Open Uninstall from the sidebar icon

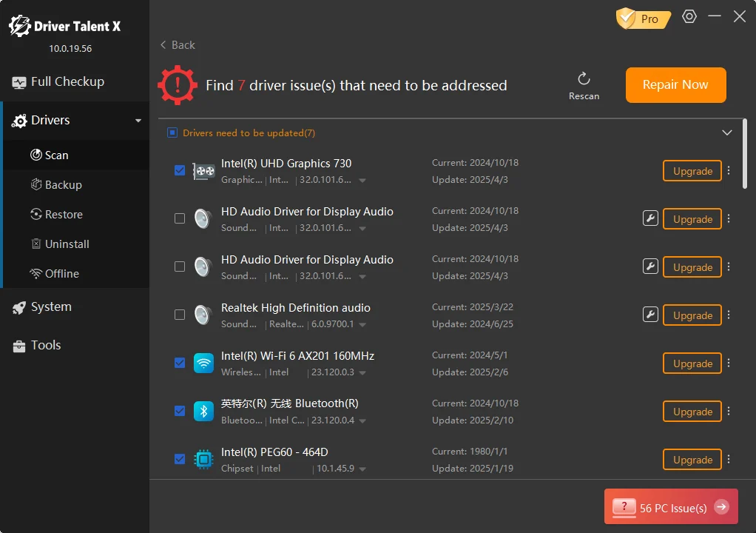(36, 244)
